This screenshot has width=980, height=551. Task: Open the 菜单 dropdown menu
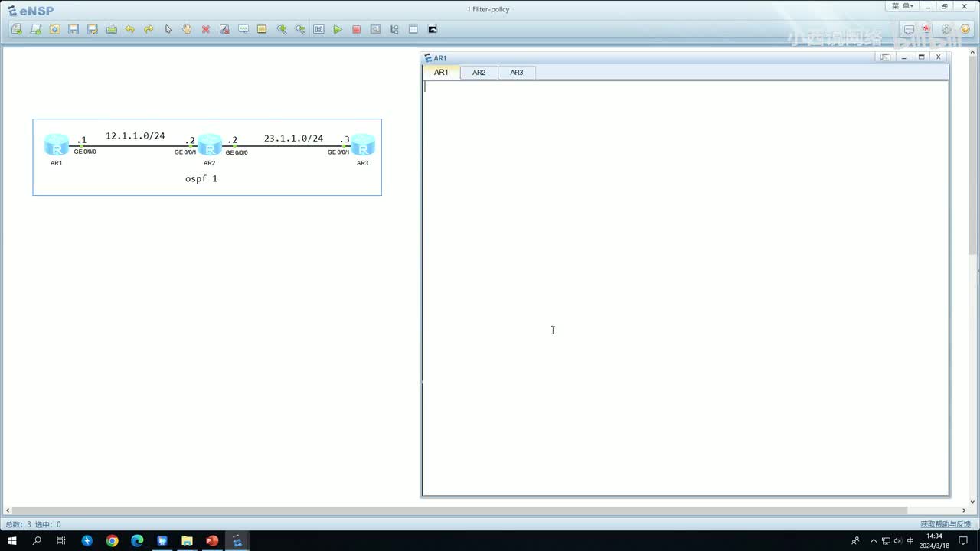pyautogui.click(x=903, y=6)
